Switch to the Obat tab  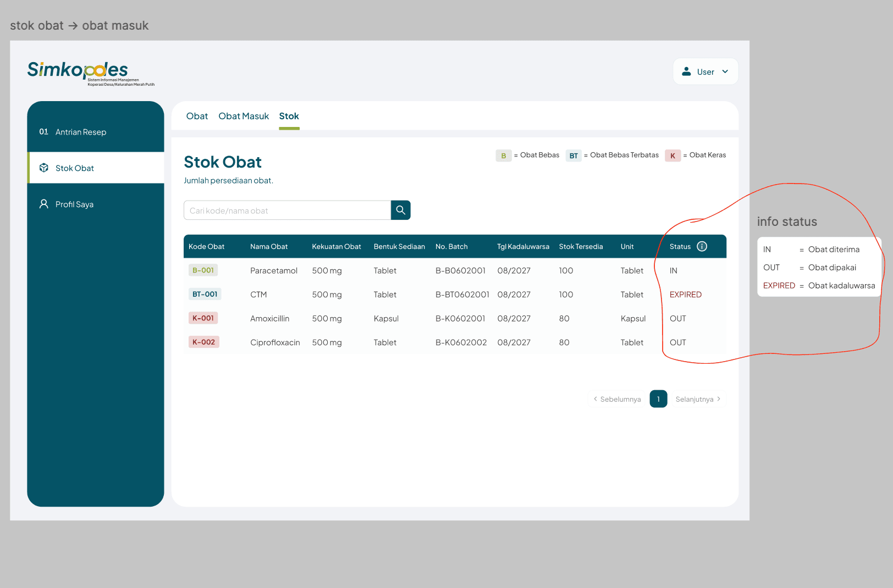click(x=197, y=116)
